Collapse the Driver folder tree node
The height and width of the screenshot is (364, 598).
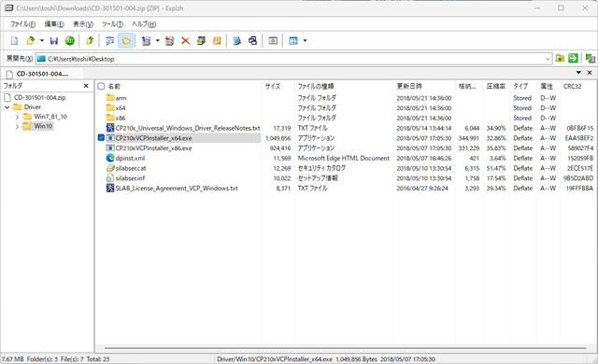[7, 107]
